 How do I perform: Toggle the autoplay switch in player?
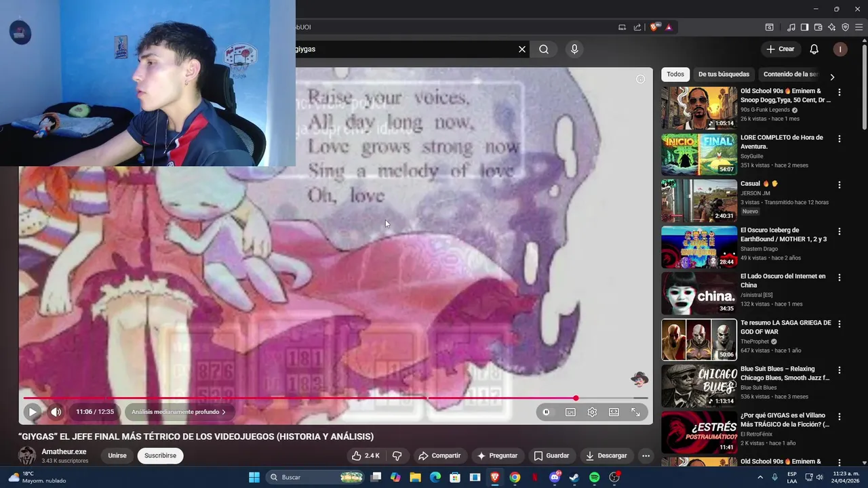(547, 412)
